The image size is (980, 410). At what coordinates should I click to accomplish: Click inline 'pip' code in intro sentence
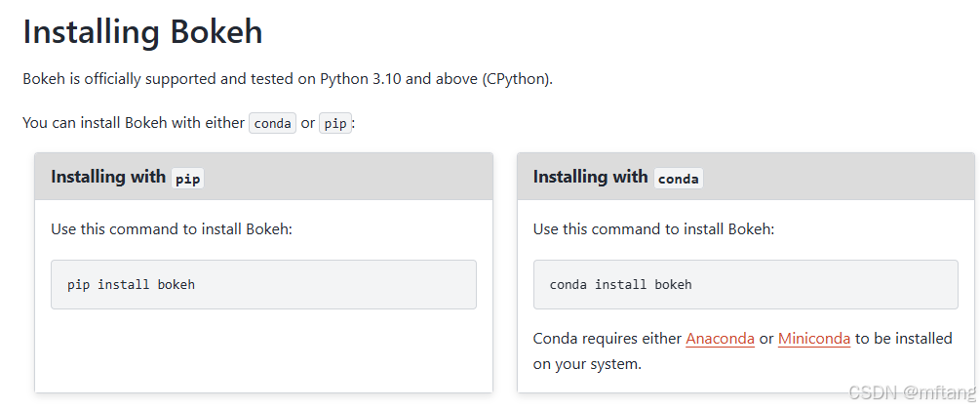click(335, 123)
